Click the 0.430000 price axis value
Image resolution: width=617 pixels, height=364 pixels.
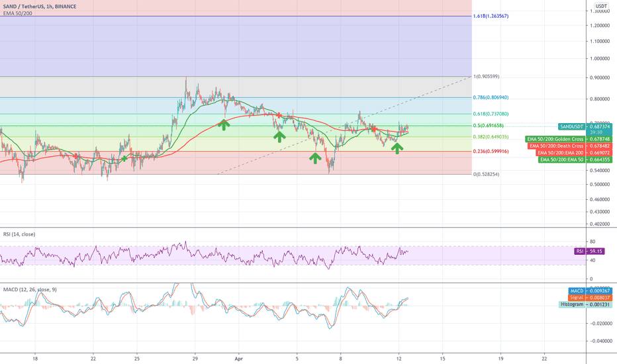600,212
